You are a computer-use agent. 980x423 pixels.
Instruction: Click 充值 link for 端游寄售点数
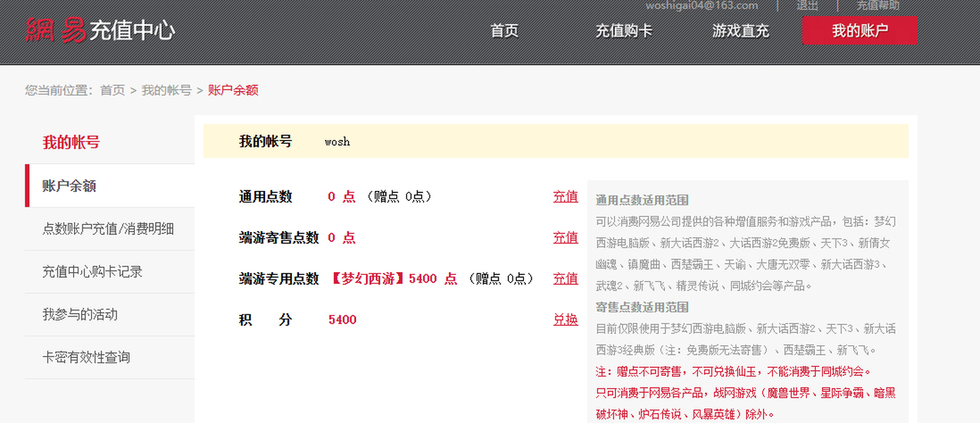[x=565, y=238]
